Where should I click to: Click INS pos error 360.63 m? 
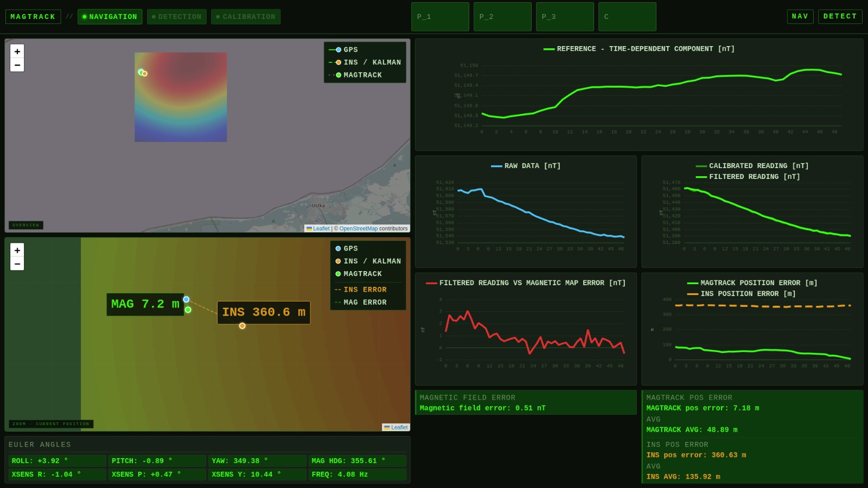pyautogui.click(x=696, y=455)
